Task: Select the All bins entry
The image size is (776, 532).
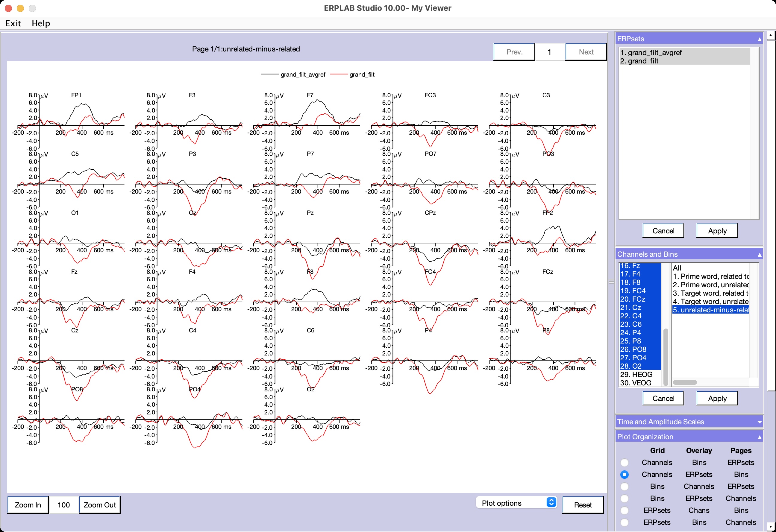Action: pos(710,268)
